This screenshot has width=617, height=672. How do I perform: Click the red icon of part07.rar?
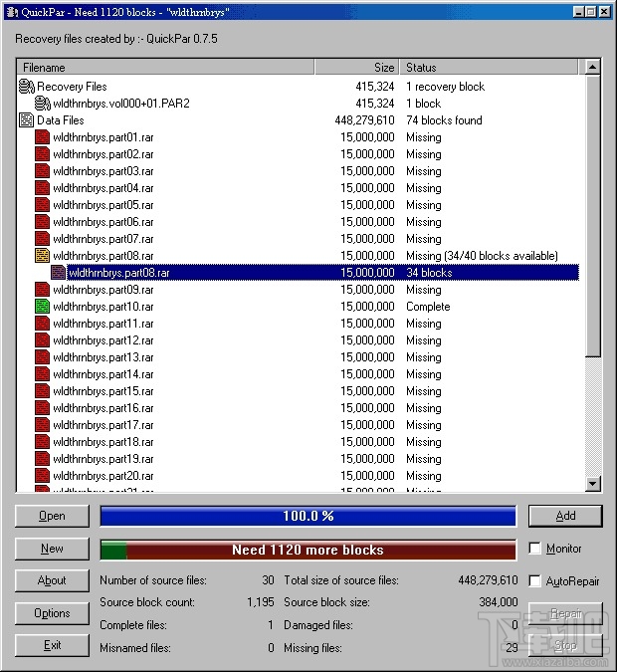pos(42,239)
